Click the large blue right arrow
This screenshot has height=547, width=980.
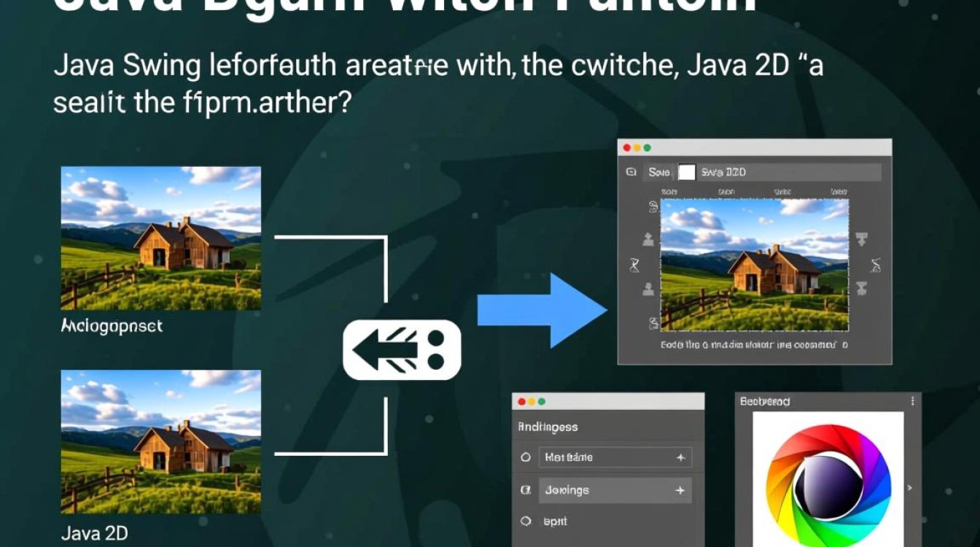(542, 311)
